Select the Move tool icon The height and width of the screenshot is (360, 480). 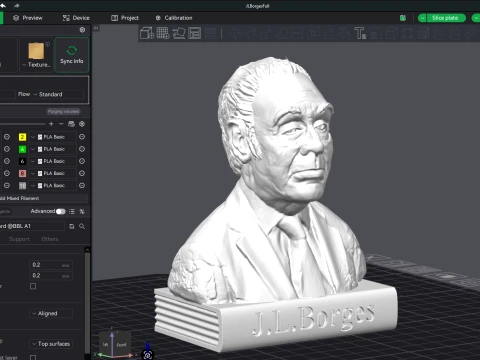point(235,33)
